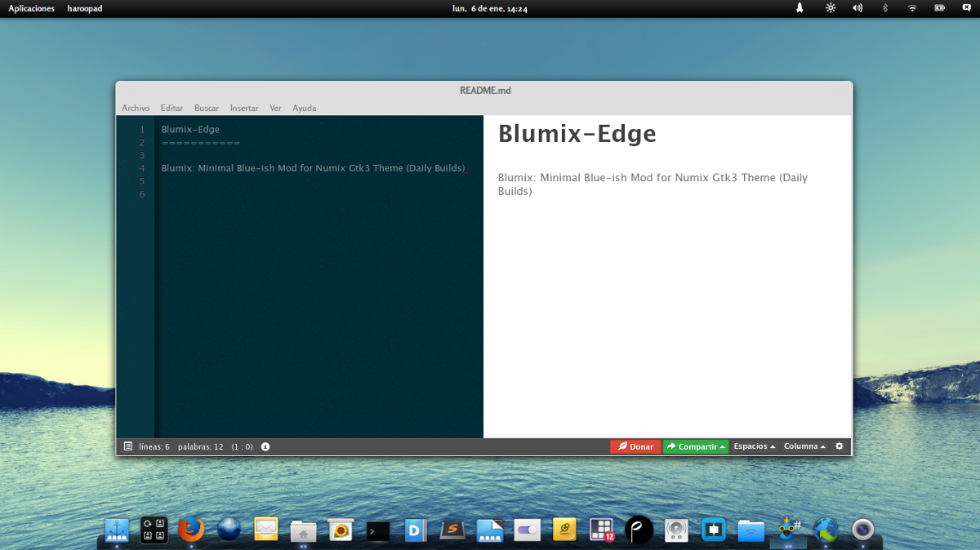Viewport: 980px width, 550px height.
Task: Open the table of contents icon in status bar
Action: click(x=128, y=446)
